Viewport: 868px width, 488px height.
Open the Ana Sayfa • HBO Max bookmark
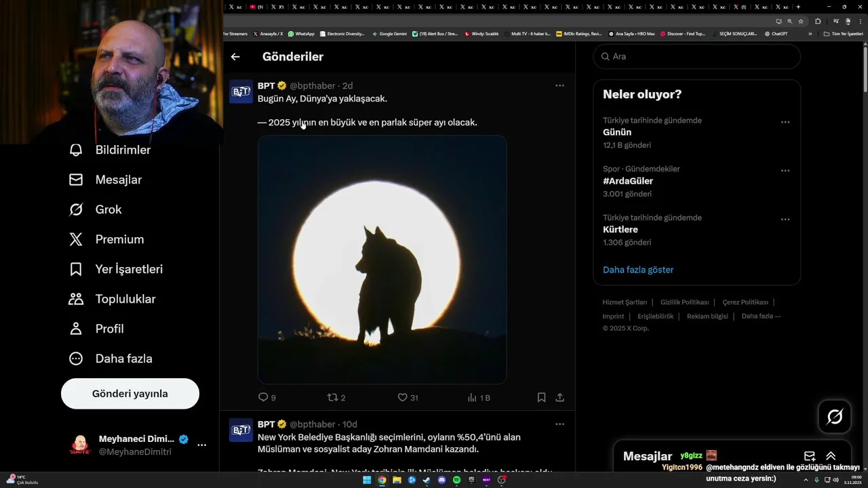coord(631,34)
